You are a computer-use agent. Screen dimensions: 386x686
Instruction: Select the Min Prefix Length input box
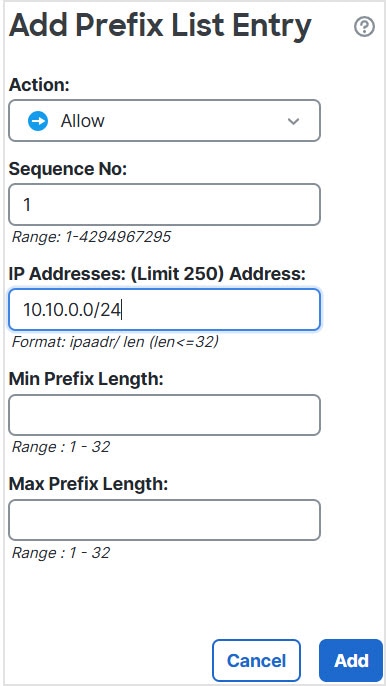pyautogui.click(x=165, y=415)
